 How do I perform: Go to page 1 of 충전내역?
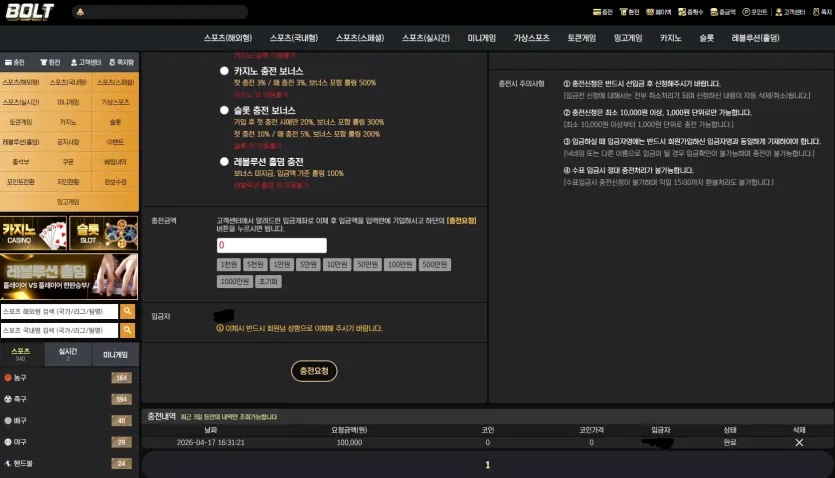pos(487,465)
